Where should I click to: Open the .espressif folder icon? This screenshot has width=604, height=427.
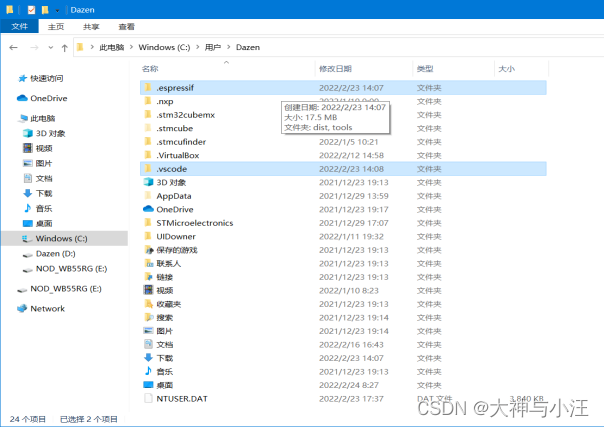click(148, 88)
